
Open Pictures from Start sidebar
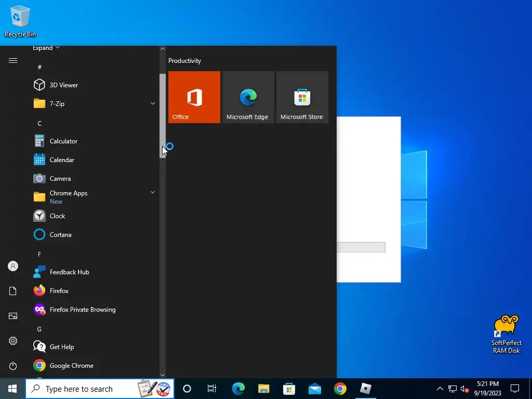click(x=13, y=316)
